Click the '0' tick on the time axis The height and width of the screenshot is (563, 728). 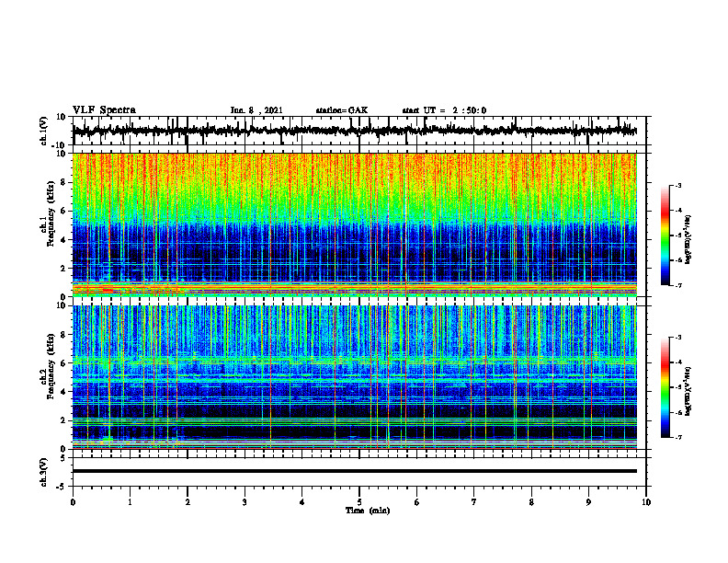pos(73,502)
